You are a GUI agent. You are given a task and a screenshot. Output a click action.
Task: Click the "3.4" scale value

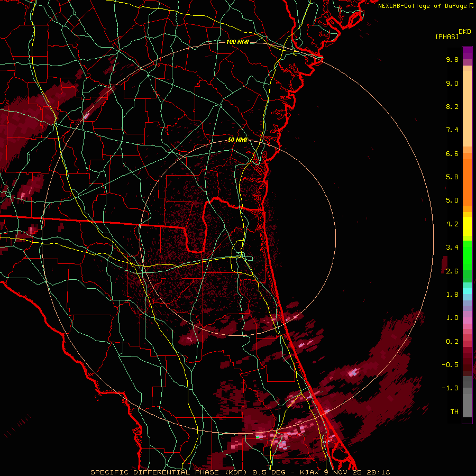coord(452,248)
